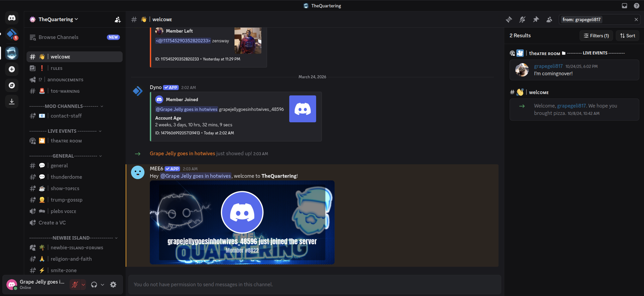This screenshot has height=296, width=644.
Task: Open TheQuartering server icon in sidebar
Action: pyautogui.click(x=12, y=53)
